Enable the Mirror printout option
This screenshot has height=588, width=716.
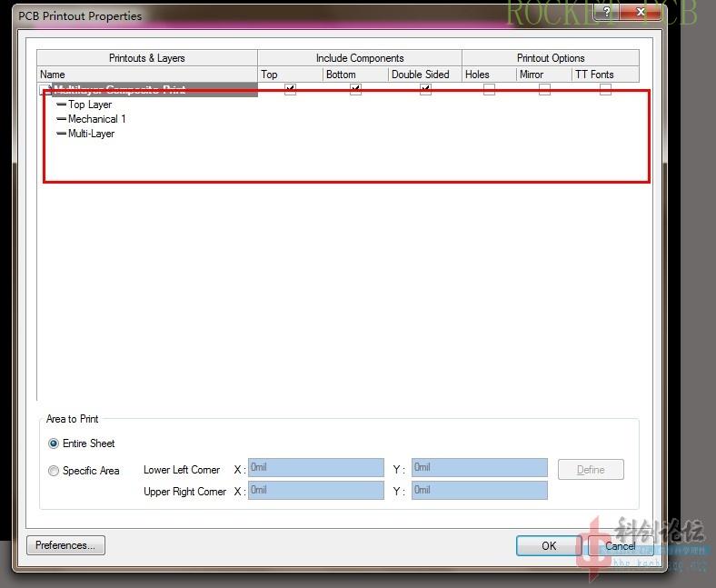[x=544, y=89]
